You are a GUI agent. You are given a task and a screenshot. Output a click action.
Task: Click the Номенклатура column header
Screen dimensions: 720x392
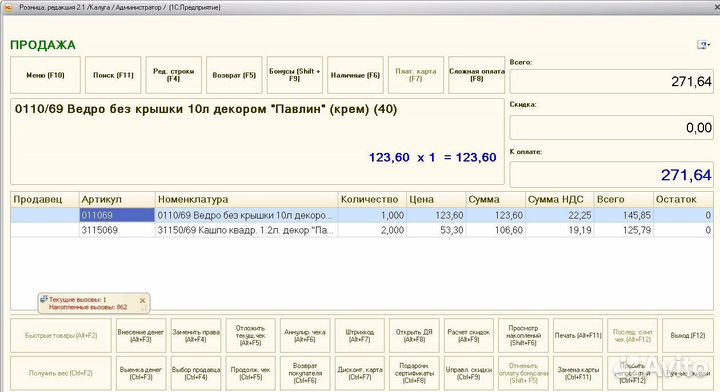tap(246, 200)
